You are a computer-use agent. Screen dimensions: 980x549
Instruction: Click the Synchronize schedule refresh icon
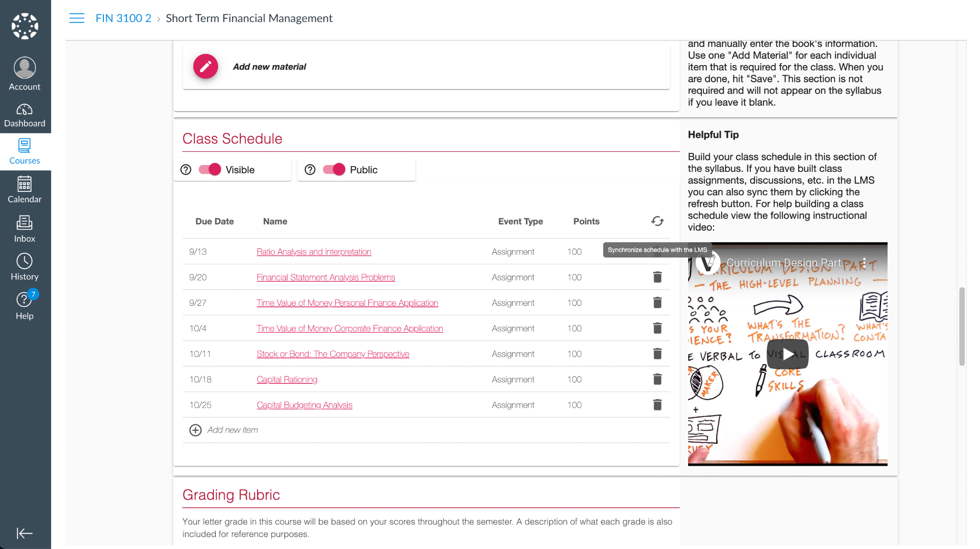[657, 221]
